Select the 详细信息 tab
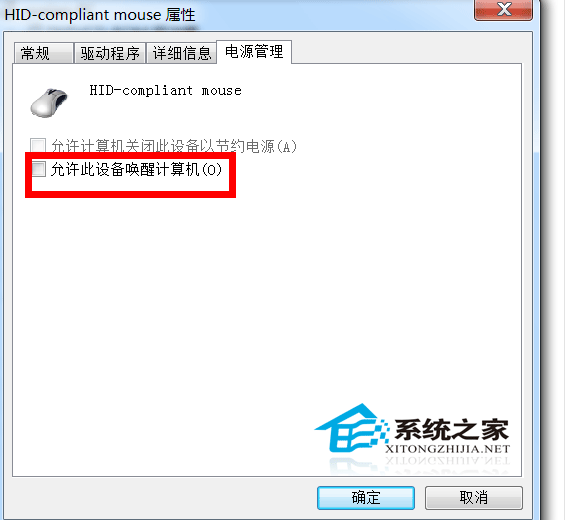 click(182, 53)
